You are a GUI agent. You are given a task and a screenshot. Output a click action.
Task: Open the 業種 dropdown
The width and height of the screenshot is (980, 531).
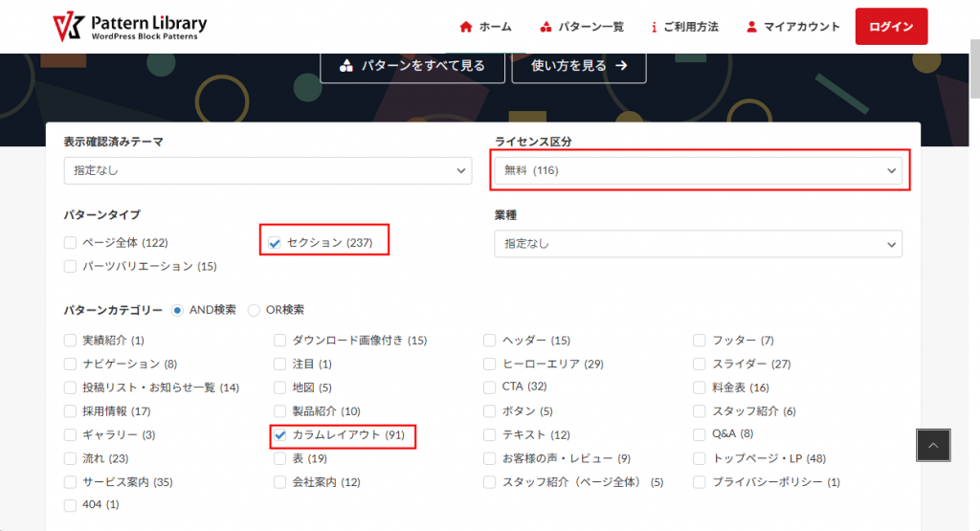coord(699,243)
